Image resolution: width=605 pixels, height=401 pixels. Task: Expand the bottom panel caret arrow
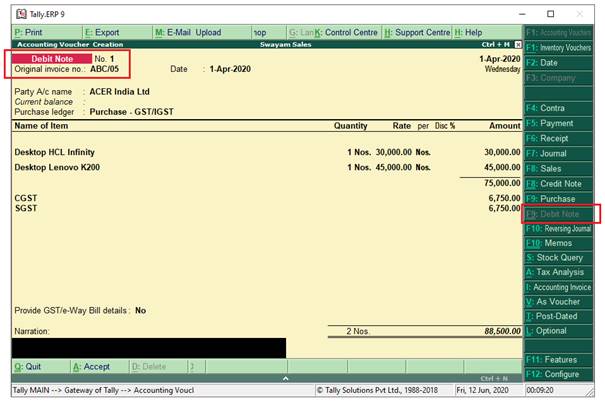284,378
